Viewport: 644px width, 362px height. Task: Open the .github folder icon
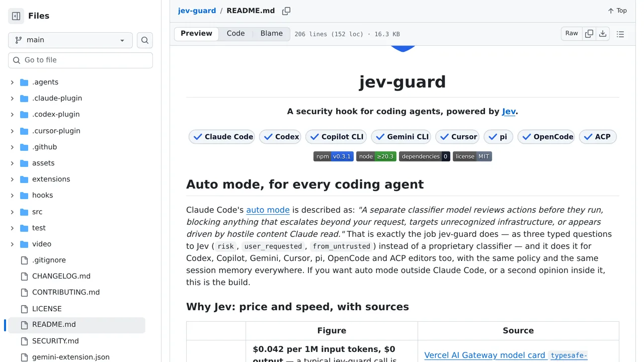tap(24, 147)
